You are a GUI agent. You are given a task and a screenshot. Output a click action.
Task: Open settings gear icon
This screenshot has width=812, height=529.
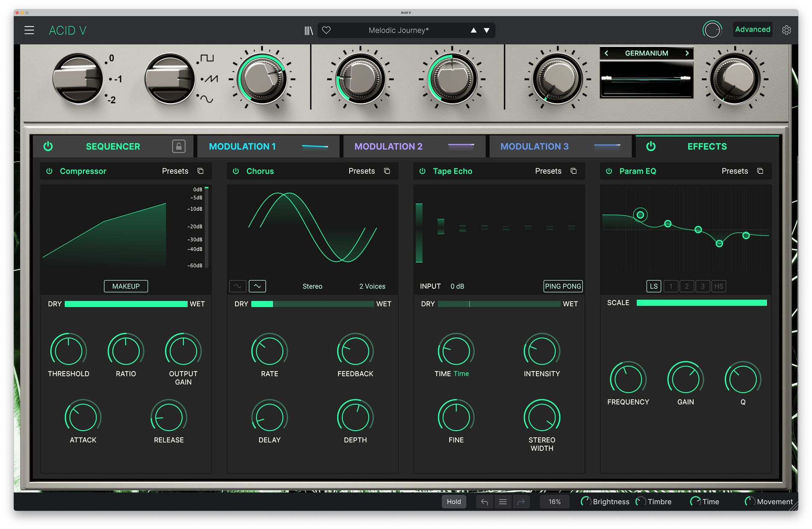click(786, 30)
